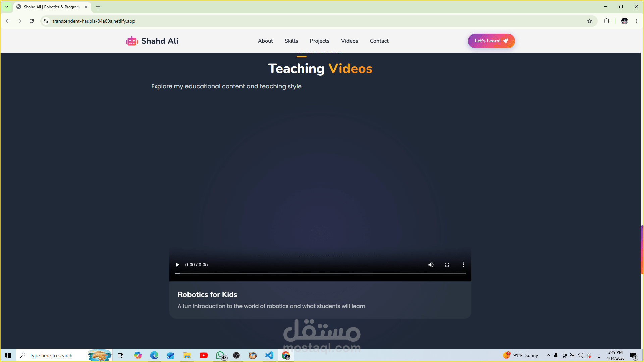Click the 'Explore my educational content' subtitle

click(x=226, y=86)
